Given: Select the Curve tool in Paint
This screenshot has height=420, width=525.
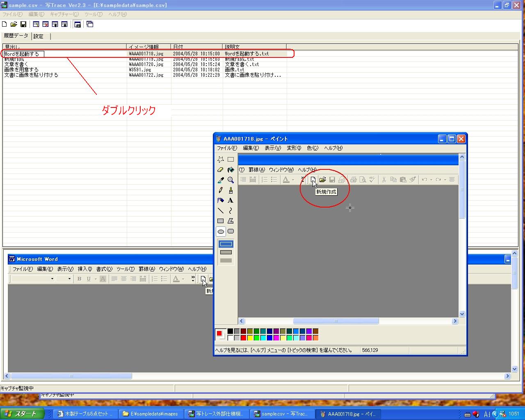Looking at the screenshot, I should tap(231, 210).
